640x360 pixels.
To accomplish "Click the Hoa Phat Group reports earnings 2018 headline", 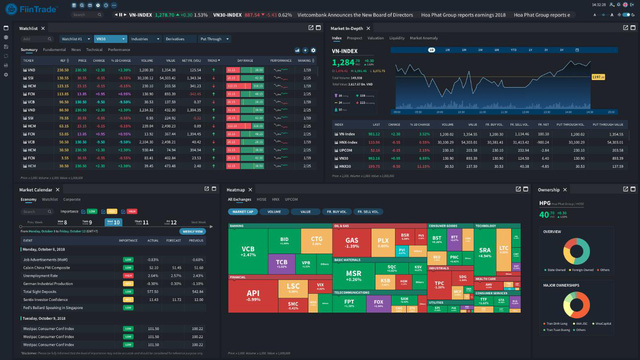I will [x=463, y=15].
